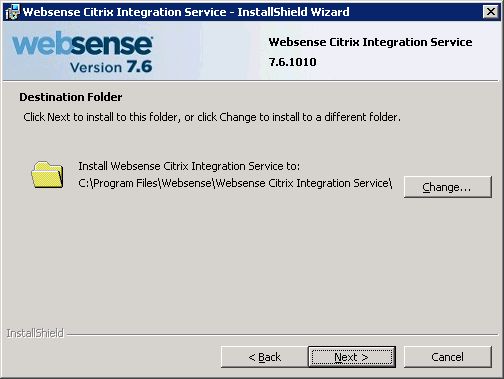Click the 'Install Websense Citrix Integration Service to:' label
The height and width of the screenshot is (379, 504).
pos(189,166)
